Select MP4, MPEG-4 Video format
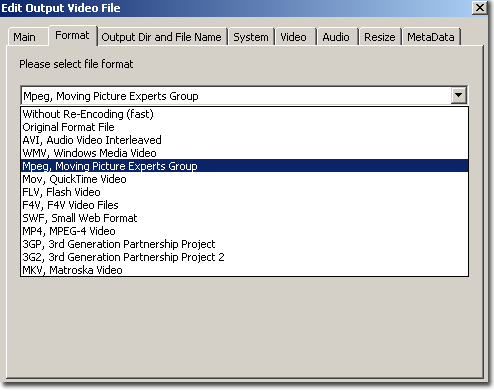 [245, 231]
